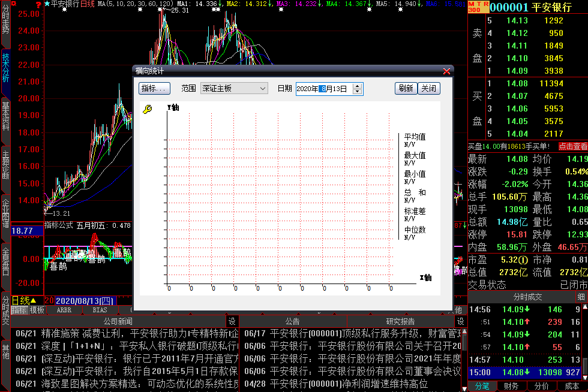Click sell level 5 price 14.13
Screen dimensions: 588x392
[517, 20]
